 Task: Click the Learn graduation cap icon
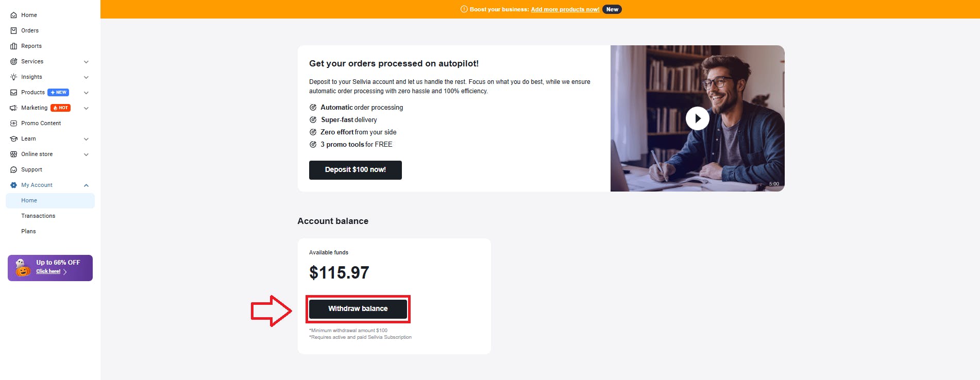[x=14, y=139]
